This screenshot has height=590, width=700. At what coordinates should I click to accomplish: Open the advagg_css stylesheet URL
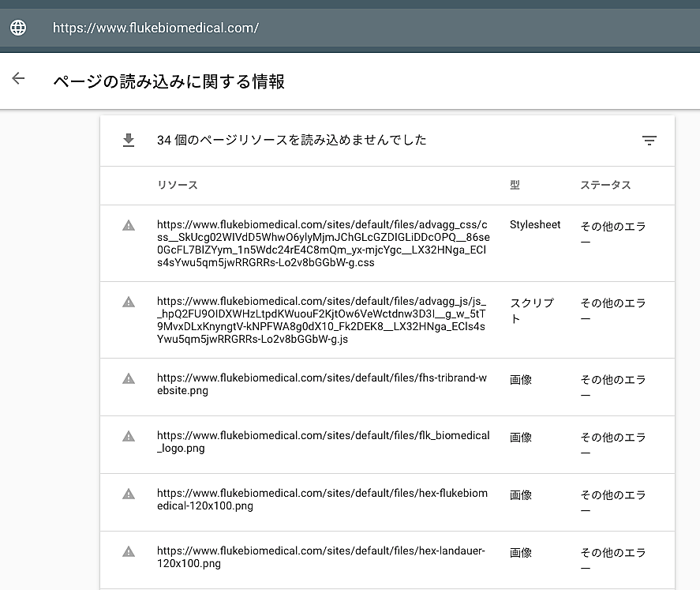[322, 243]
